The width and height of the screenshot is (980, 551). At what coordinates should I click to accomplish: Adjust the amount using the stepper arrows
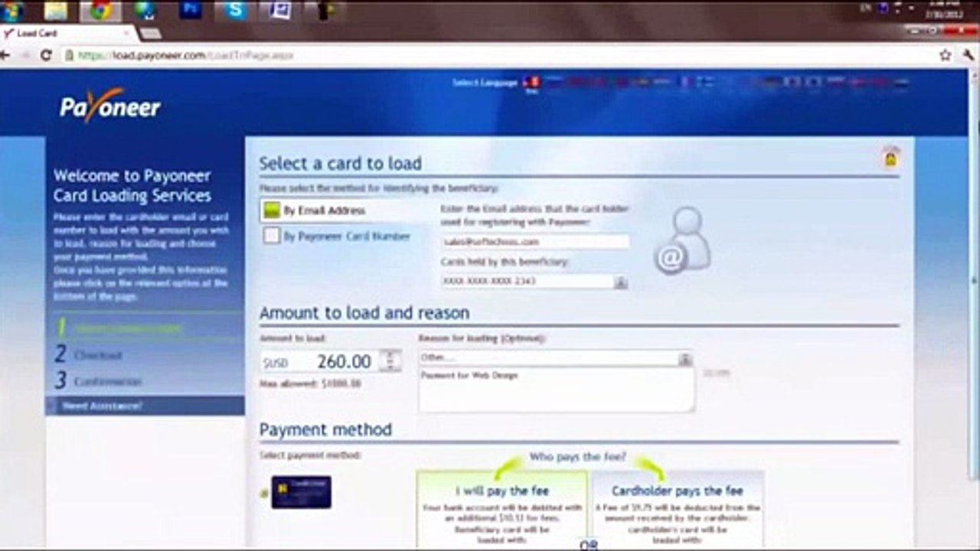tap(390, 361)
